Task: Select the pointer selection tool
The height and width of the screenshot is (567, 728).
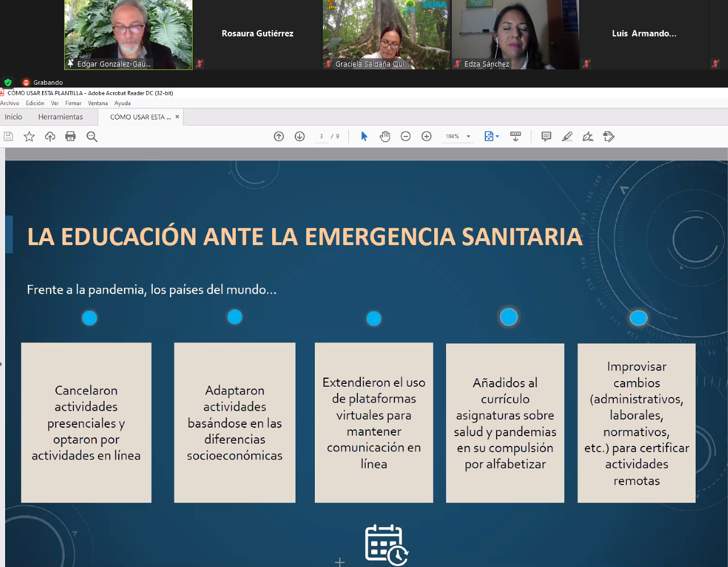Action: (x=364, y=136)
